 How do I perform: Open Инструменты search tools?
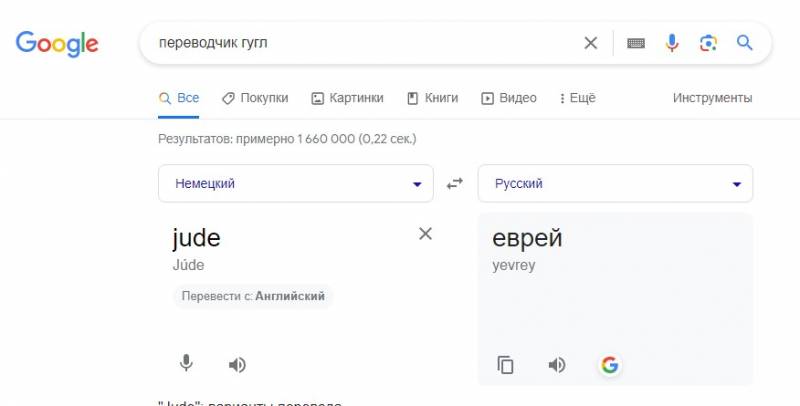[712, 98]
